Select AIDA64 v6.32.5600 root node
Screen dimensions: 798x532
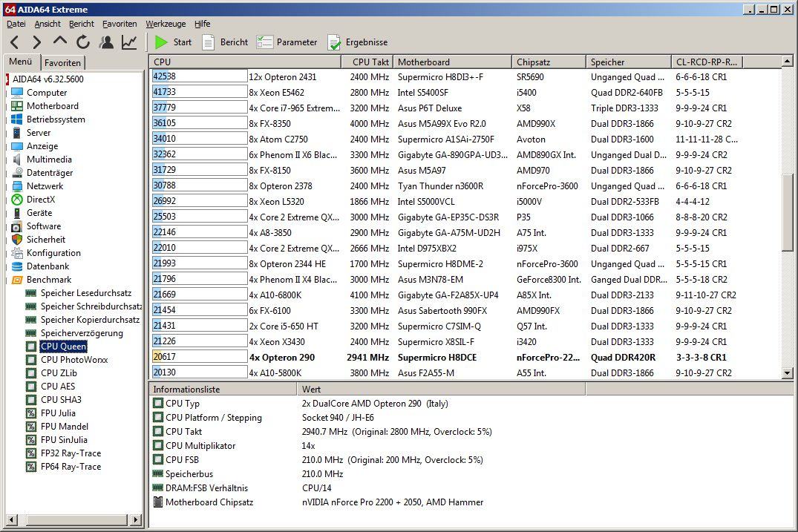(x=48, y=79)
